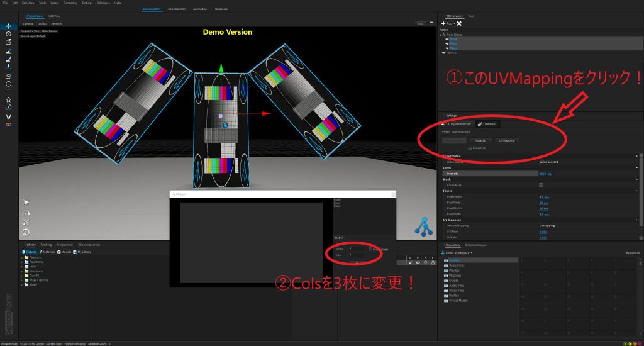
Task: Click the U-Offset value
Action: [543, 232]
